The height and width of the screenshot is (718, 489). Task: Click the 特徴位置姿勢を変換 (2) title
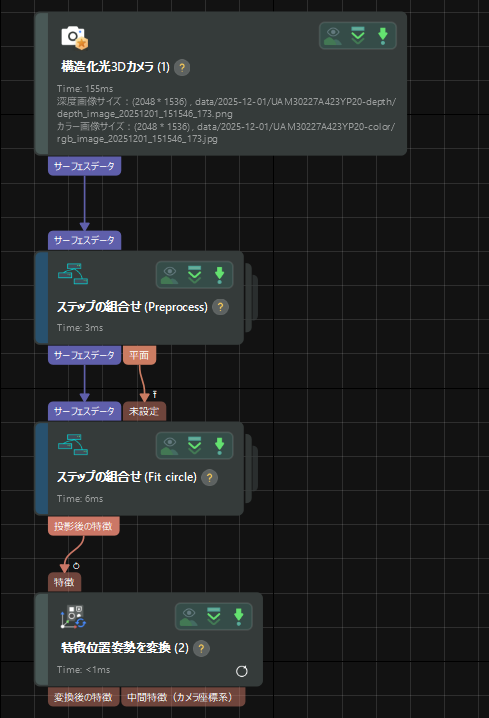click(125, 648)
